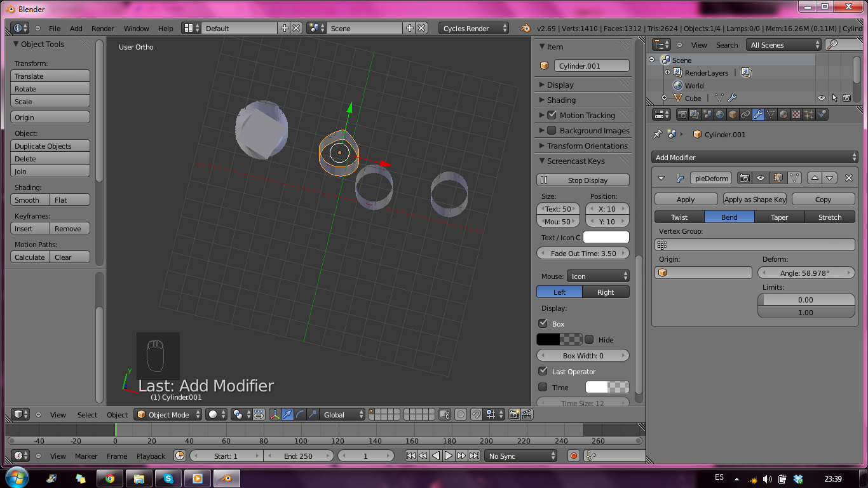Screen dimensions: 868x488
Task: Open the Render menu
Action: point(103,28)
